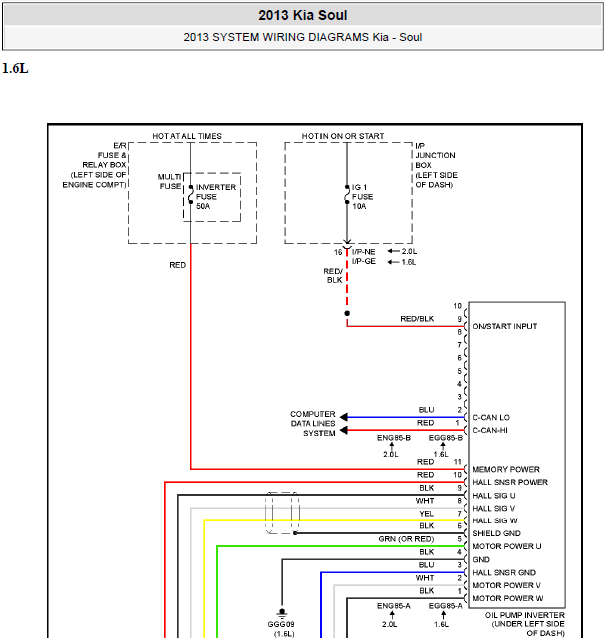Click the 'MEMORY POWER' pin label
The width and height of the screenshot is (604, 638).
pos(506,470)
